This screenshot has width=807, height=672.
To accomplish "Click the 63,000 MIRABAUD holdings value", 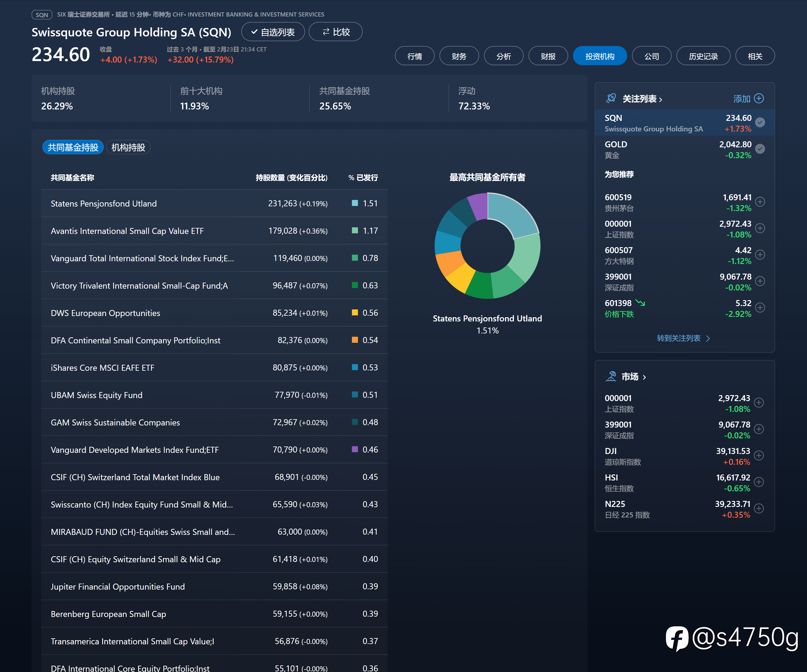I will [x=290, y=532].
